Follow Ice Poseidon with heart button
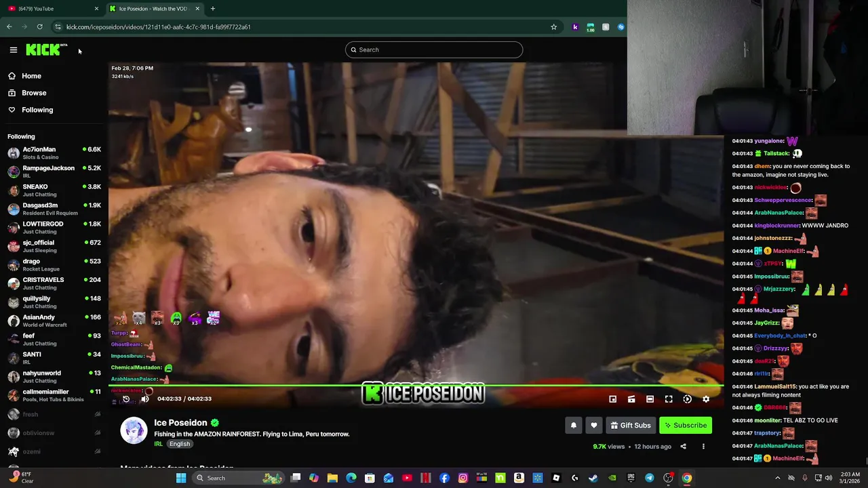 (594, 425)
